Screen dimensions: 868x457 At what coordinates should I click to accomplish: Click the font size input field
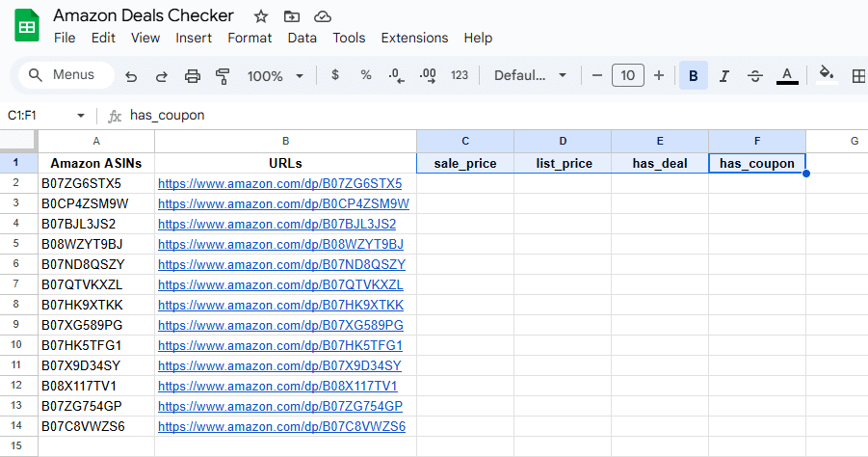click(628, 75)
